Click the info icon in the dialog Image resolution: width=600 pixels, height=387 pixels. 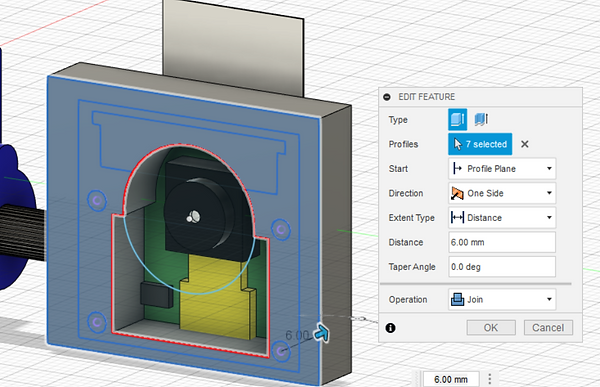[x=390, y=328]
